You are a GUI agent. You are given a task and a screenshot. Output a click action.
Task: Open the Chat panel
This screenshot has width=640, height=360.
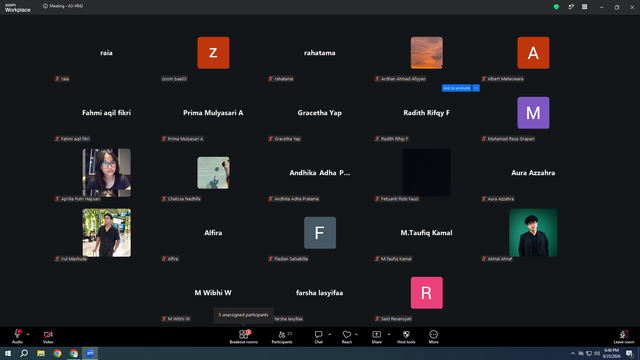click(318, 337)
